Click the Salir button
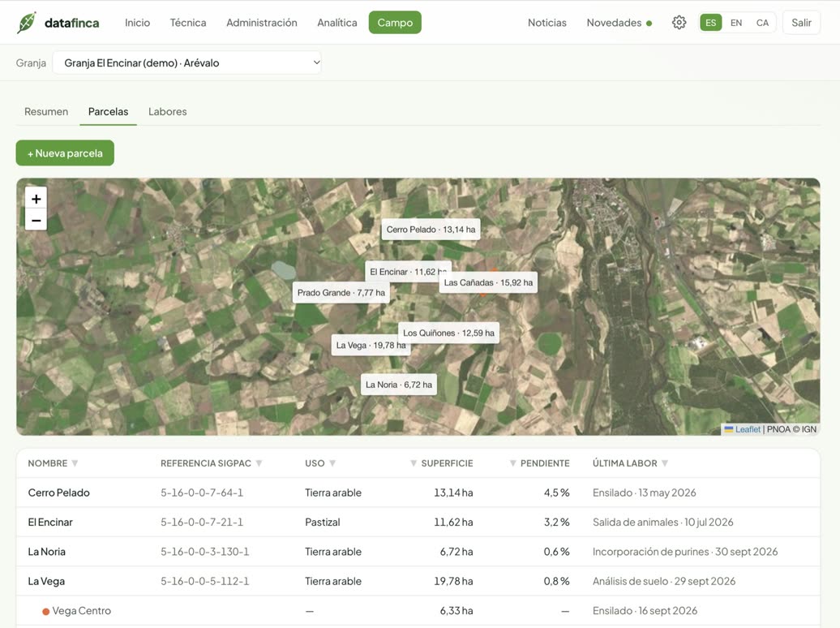840x628 pixels. (801, 23)
